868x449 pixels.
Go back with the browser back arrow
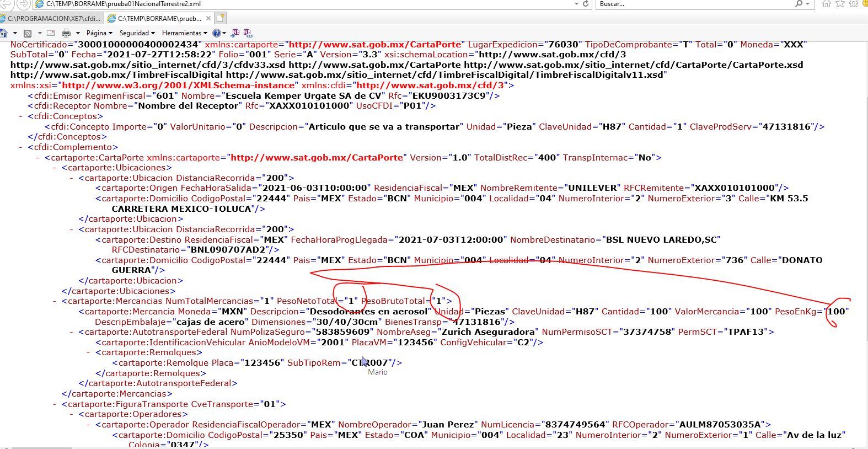click(x=6, y=4)
